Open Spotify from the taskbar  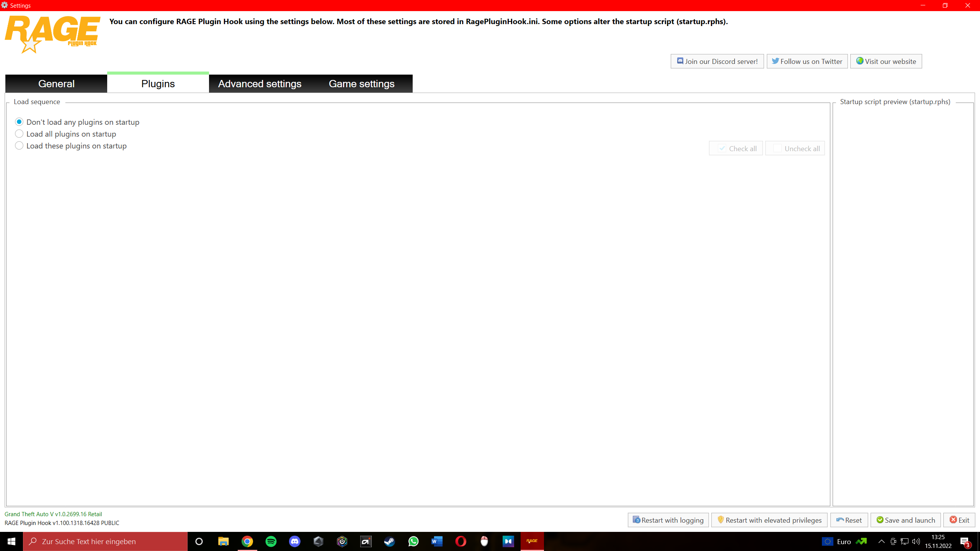[271, 541]
